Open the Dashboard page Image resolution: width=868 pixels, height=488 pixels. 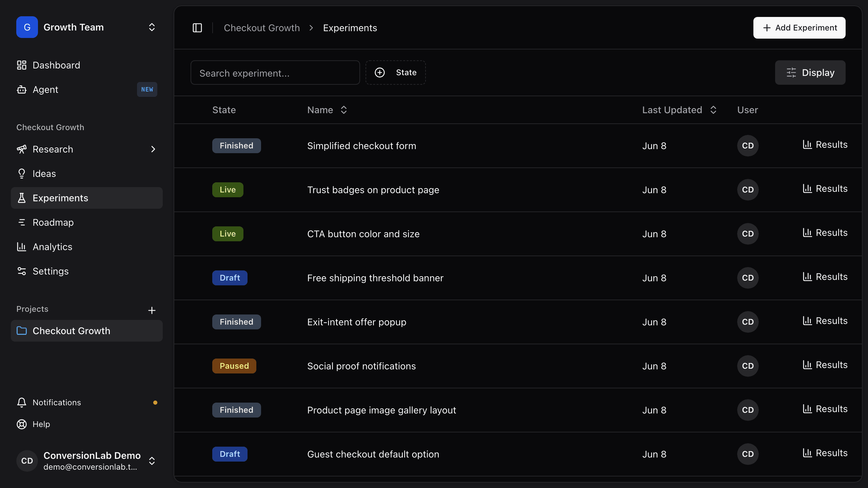(87, 65)
